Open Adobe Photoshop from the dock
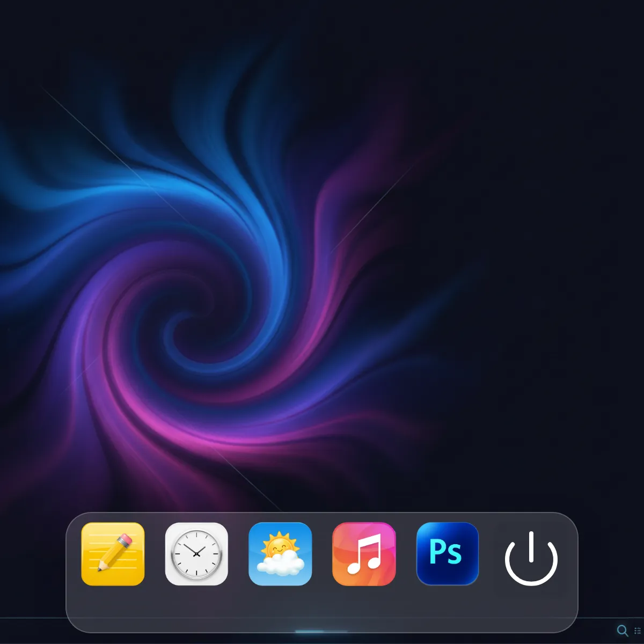This screenshot has width=644, height=644. pyautogui.click(x=448, y=554)
